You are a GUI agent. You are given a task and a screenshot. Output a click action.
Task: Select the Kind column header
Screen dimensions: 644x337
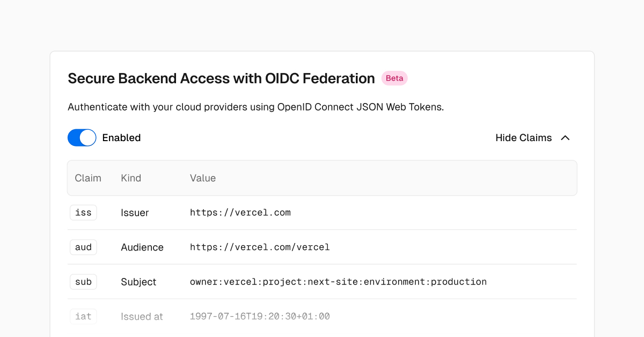[131, 178]
